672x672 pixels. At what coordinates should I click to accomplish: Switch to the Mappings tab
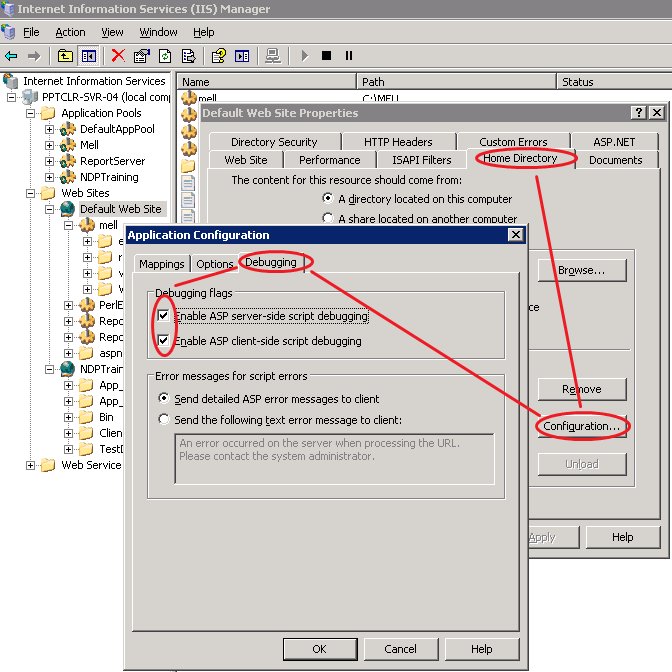click(162, 264)
